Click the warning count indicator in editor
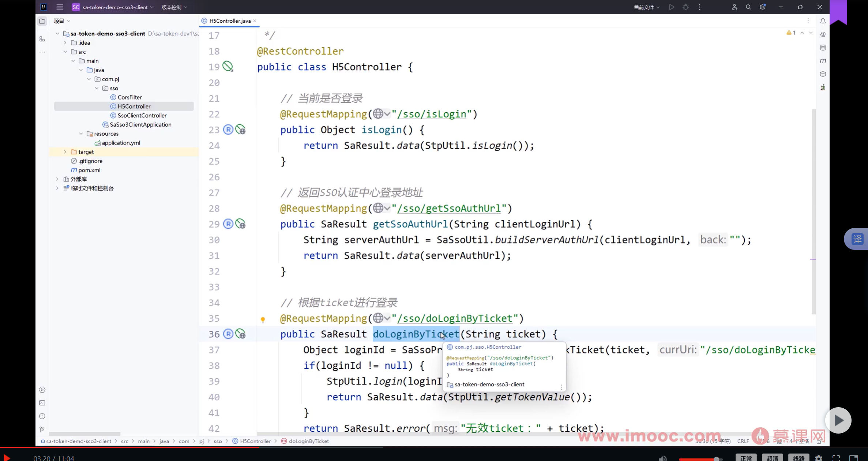This screenshot has height=461, width=868. [x=791, y=33]
